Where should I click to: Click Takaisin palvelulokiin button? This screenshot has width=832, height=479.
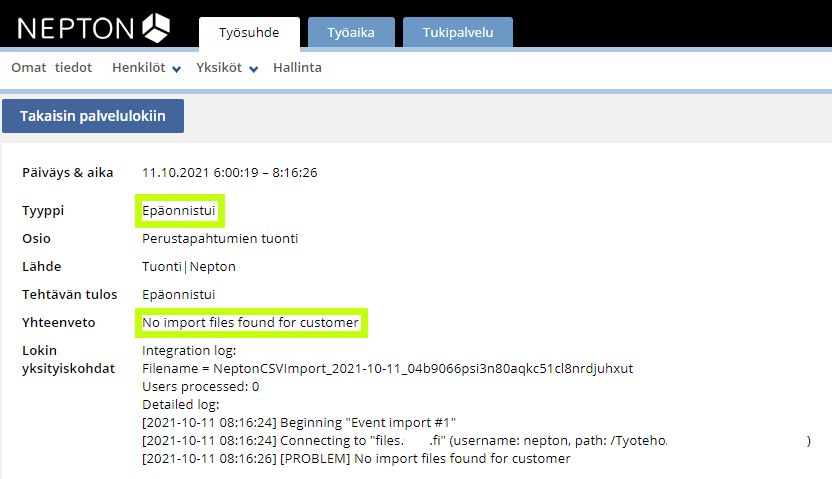click(x=93, y=116)
